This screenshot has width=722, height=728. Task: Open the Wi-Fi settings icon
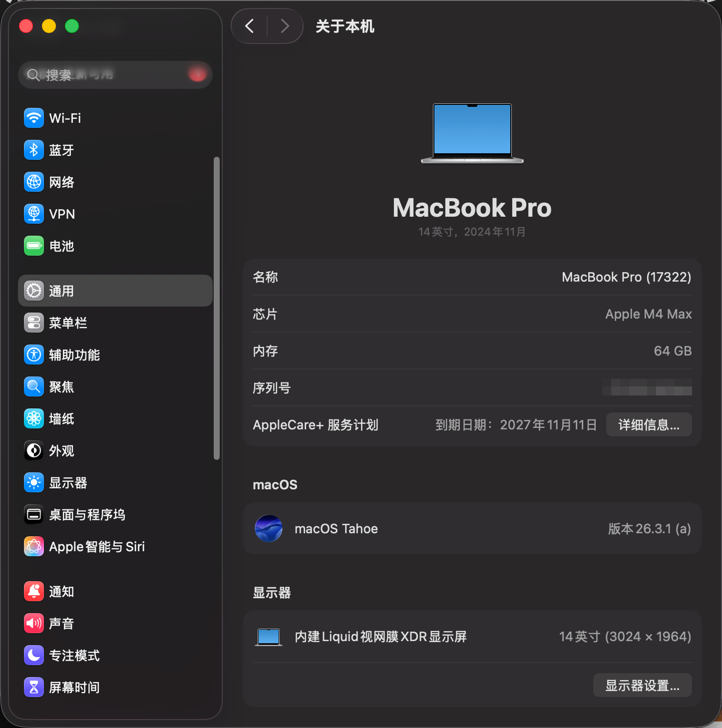(x=34, y=118)
